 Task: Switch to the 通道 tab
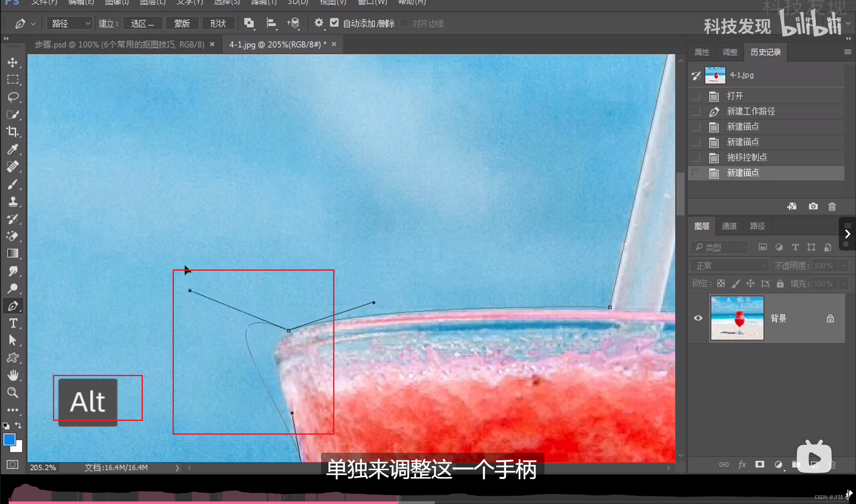[x=729, y=226]
